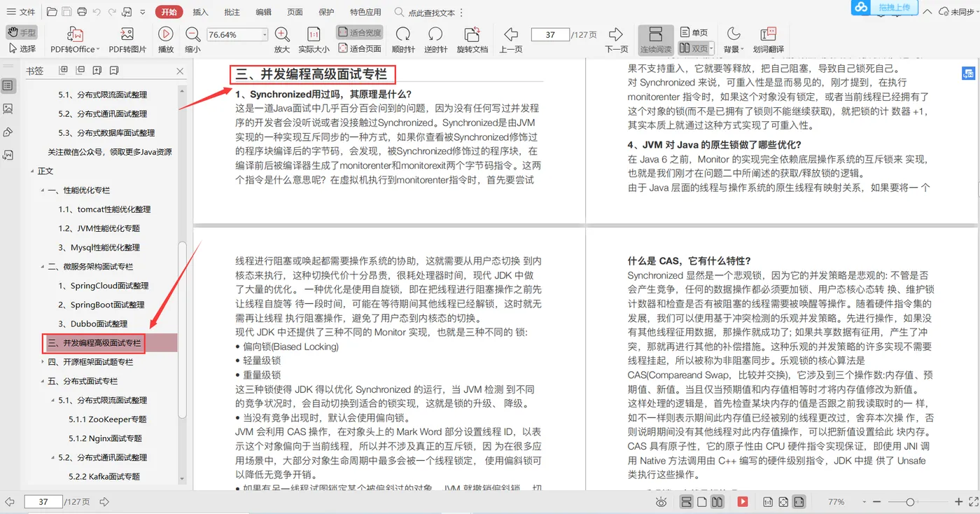
Task: Convert PDF to image (PDF转图片)
Action: pos(127,40)
